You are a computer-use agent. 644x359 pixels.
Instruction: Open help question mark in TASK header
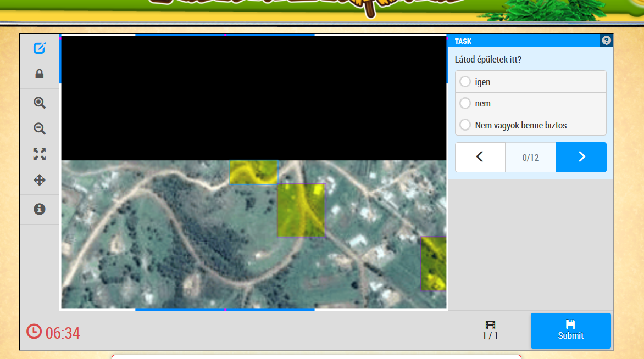point(606,41)
